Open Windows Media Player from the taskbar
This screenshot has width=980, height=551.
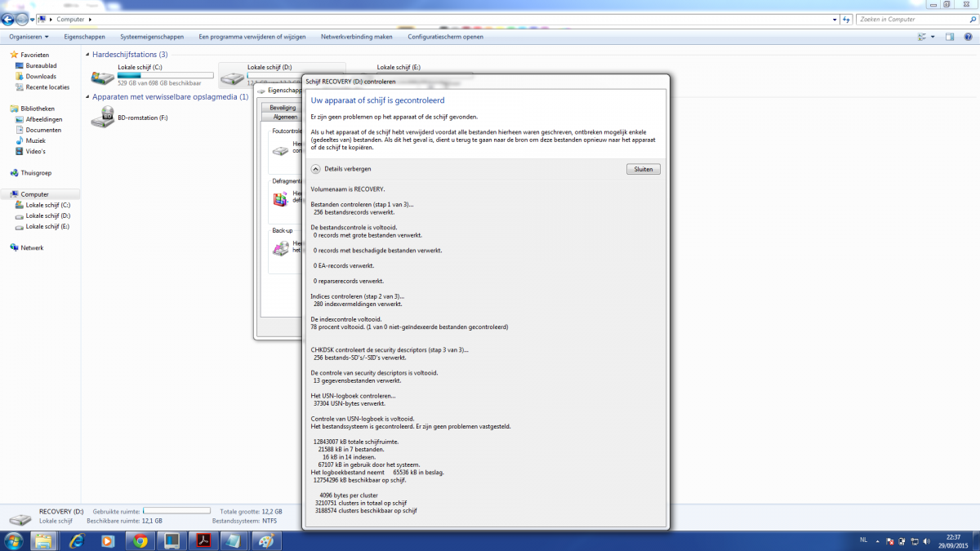[107, 540]
